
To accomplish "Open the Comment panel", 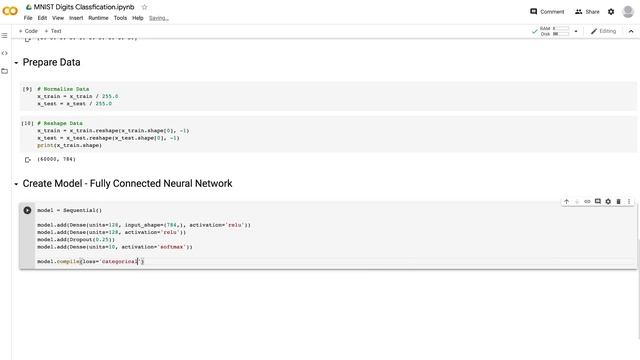I will (547, 11).
